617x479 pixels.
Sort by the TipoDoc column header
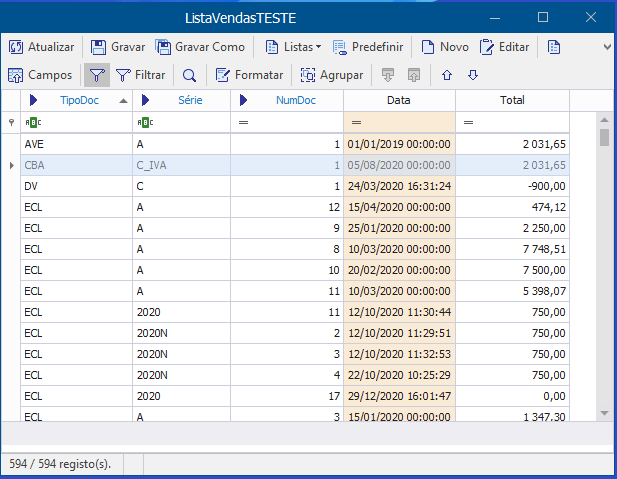pyautogui.click(x=80, y=100)
